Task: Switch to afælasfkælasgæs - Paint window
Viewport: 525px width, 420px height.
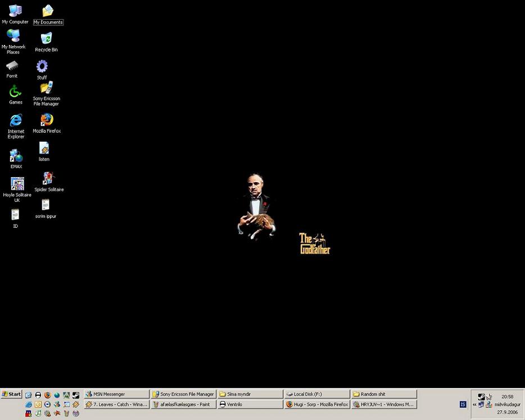Action: click(x=183, y=404)
